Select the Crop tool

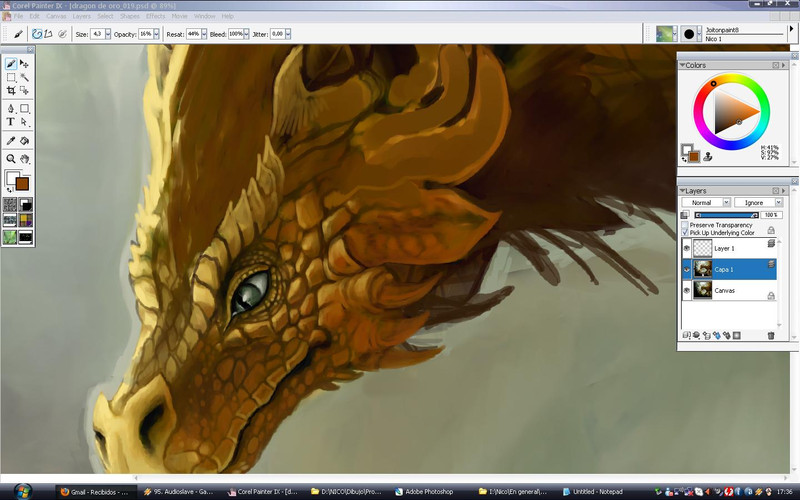coord(11,90)
